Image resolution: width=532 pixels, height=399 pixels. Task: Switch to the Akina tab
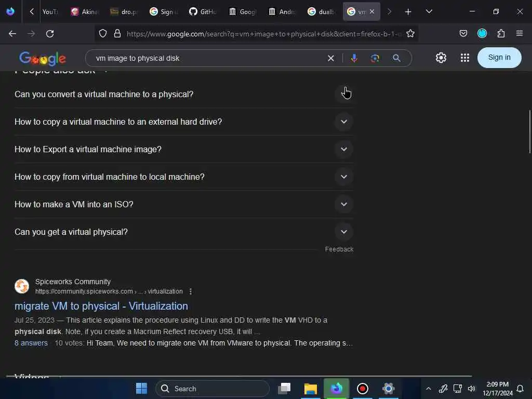point(85,12)
